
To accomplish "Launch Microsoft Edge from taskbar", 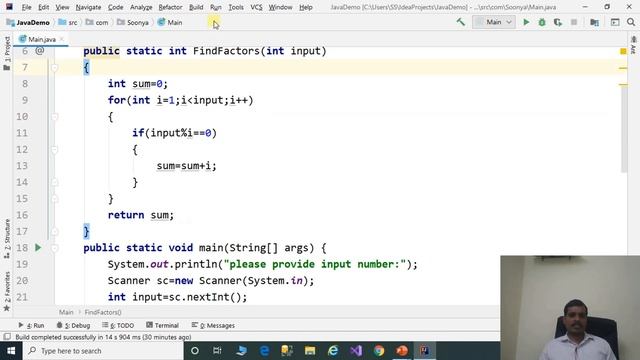I will pyautogui.click(x=264, y=351).
